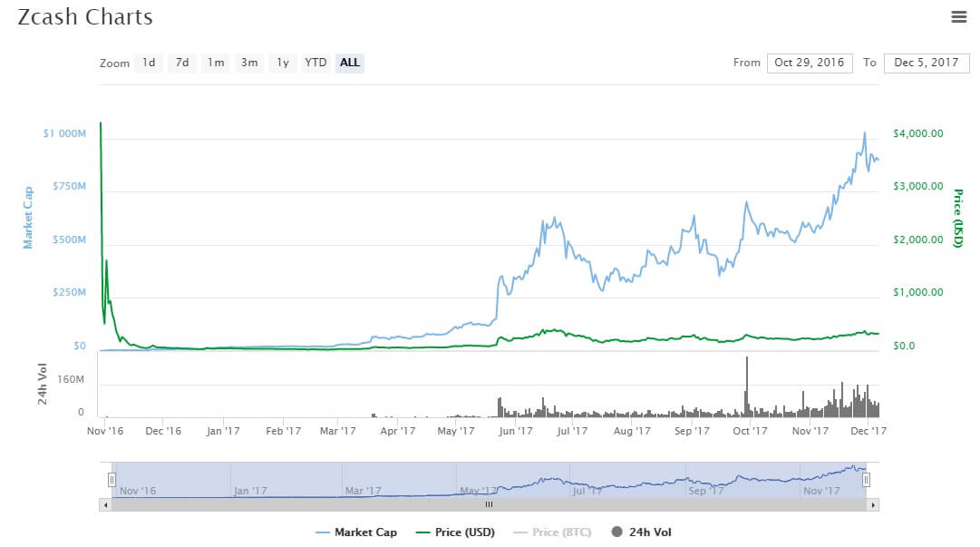
Task: Click the $1,000.00 price axis label
Action: pyautogui.click(x=918, y=293)
